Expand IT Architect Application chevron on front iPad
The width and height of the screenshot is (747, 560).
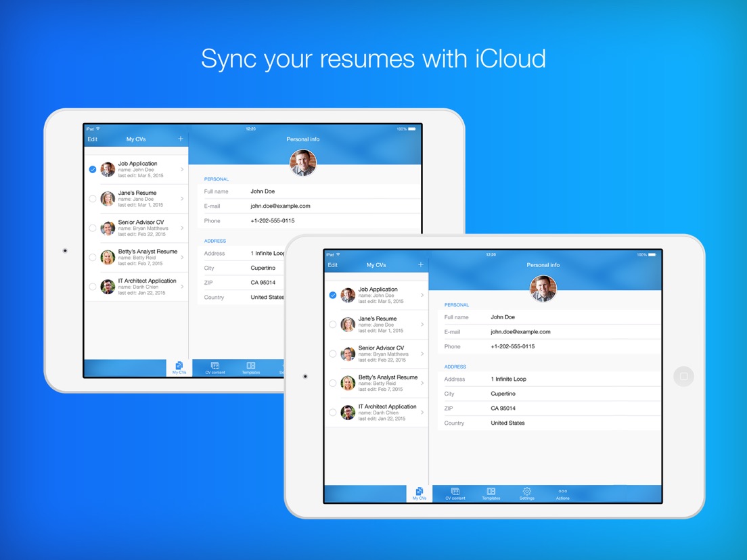(x=423, y=413)
